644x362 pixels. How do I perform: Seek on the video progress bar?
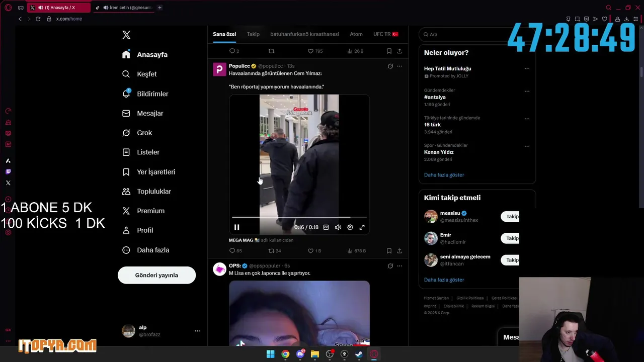coord(299,217)
